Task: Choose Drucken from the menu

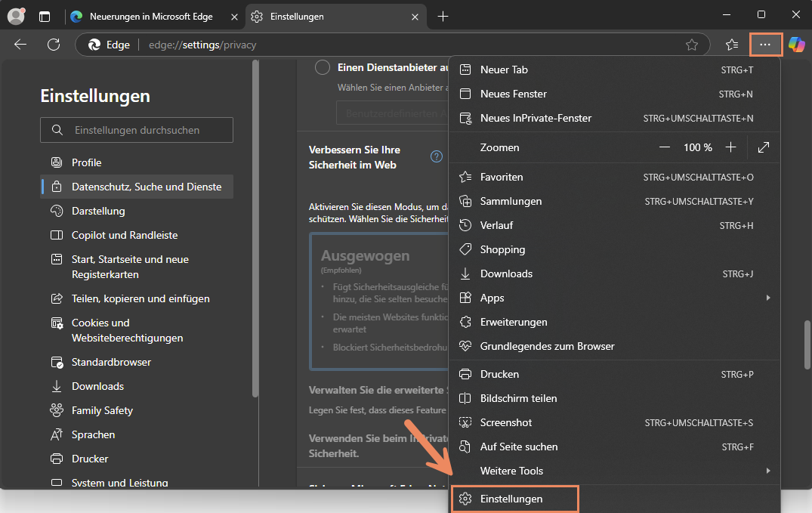Action: point(614,374)
